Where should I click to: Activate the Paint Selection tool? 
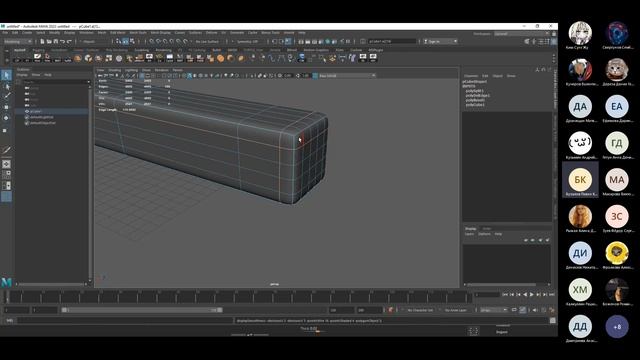pos(7,96)
